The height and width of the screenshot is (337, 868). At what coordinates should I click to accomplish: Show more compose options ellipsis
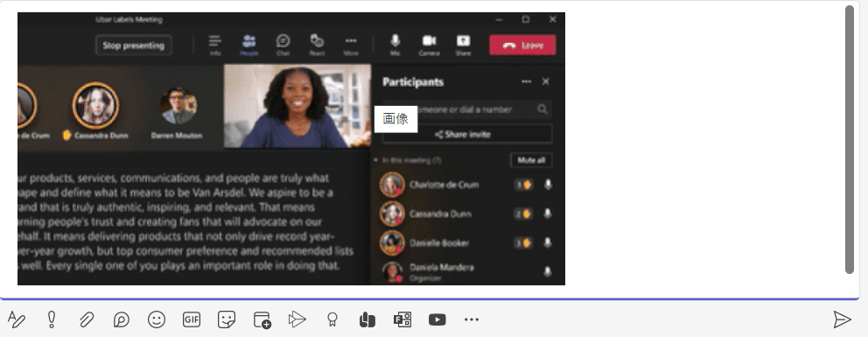click(x=472, y=319)
